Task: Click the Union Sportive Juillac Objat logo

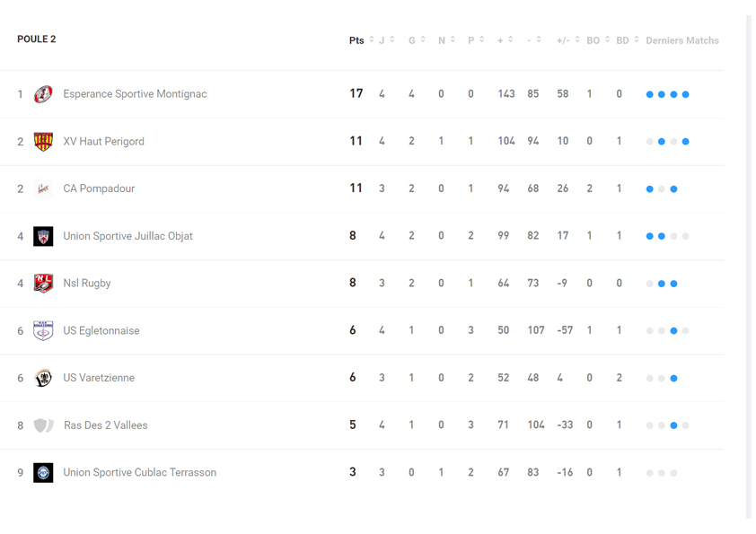Action: point(43,236)
